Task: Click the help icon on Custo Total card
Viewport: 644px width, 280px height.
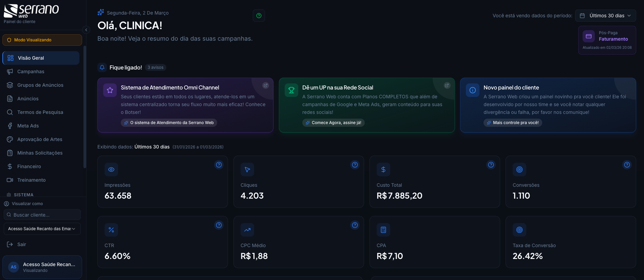Action: pos(491,165)
